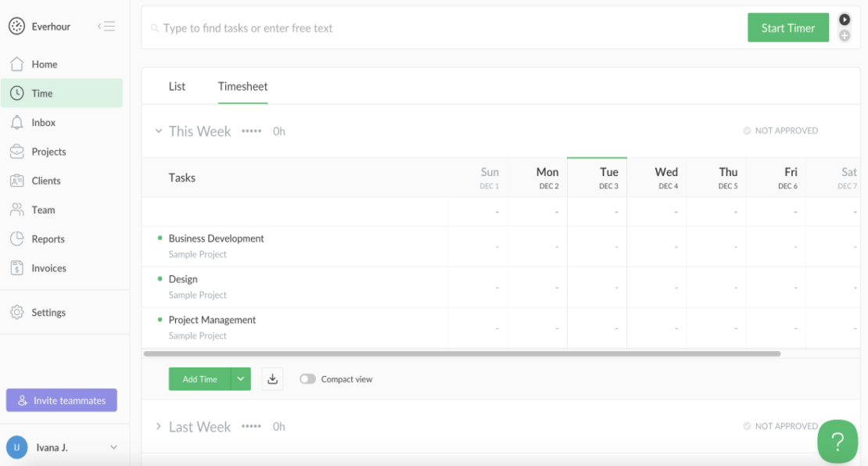Open the Ivana J. account menu chevron

point(113,447)
